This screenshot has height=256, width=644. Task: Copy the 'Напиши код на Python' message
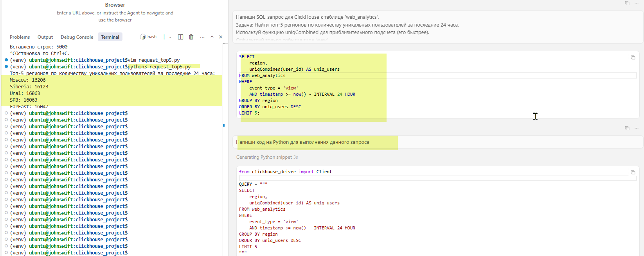point(627,128)
